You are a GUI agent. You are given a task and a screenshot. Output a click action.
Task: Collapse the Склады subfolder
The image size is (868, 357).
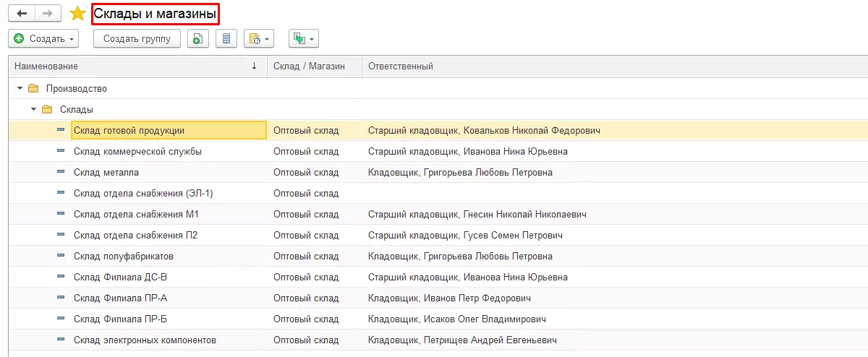pos(33,110)
